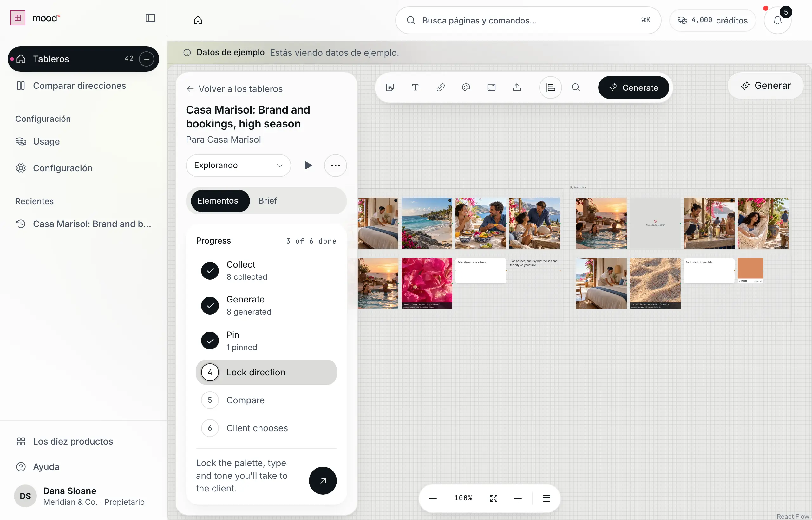The width and height of the screenshot is (812, 520).
Task: Fit canvas to view icon
Action: point(494,498)
